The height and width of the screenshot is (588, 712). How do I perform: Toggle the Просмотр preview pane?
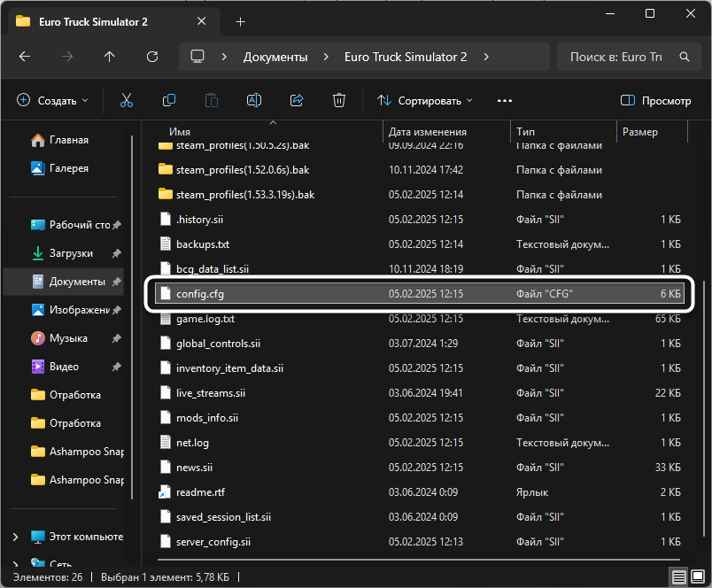pyautogui.click(x=656, y=101)
